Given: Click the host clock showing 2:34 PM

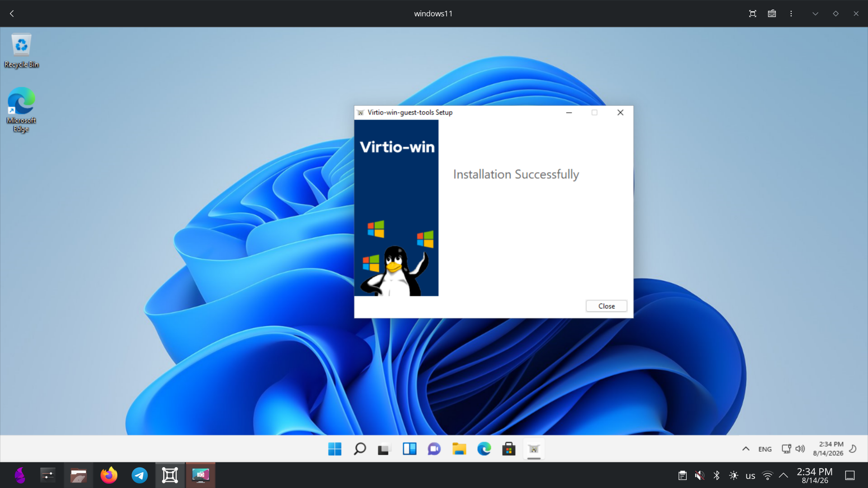Looking at the screenshot, I should tap(815, 475).
